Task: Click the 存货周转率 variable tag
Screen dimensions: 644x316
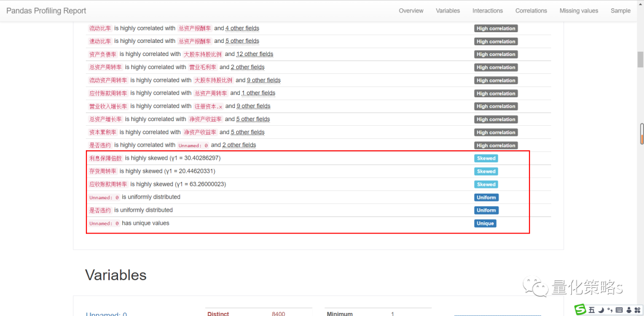Action: click(x=103, y=171)
